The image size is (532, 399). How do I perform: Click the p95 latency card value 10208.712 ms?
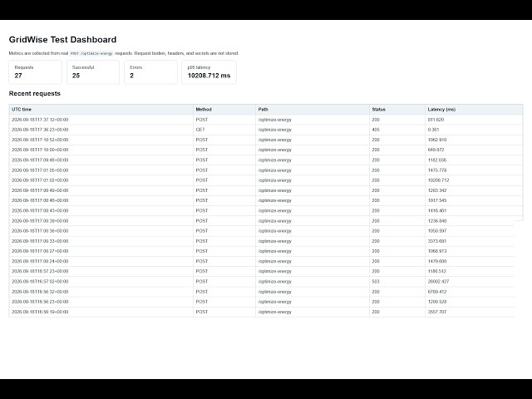209,76
